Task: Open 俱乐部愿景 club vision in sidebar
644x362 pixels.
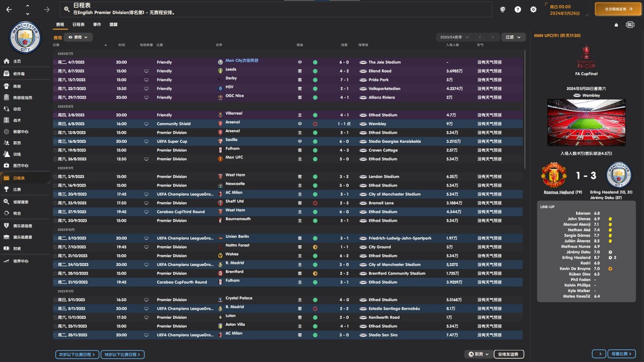Action: point(25,237)
